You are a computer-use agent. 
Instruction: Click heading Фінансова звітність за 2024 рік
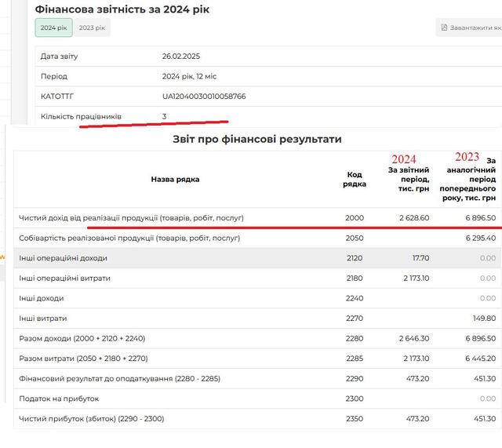(x=122, y=9)
